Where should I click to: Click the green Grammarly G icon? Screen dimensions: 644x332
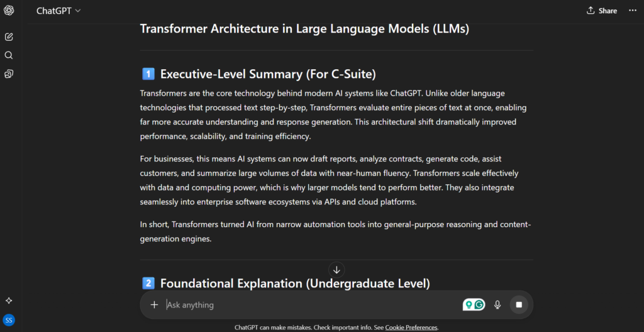(x=480, y=305)
